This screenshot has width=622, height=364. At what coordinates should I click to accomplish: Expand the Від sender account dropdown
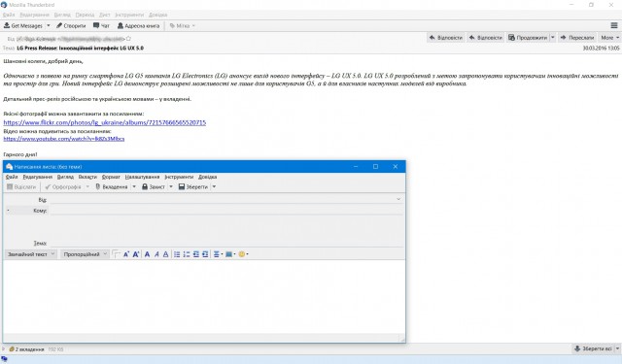point(398,200)
